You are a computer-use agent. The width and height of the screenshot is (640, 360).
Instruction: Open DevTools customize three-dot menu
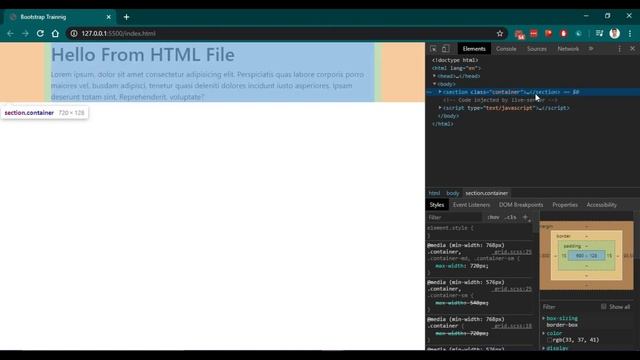click(619, 49)
